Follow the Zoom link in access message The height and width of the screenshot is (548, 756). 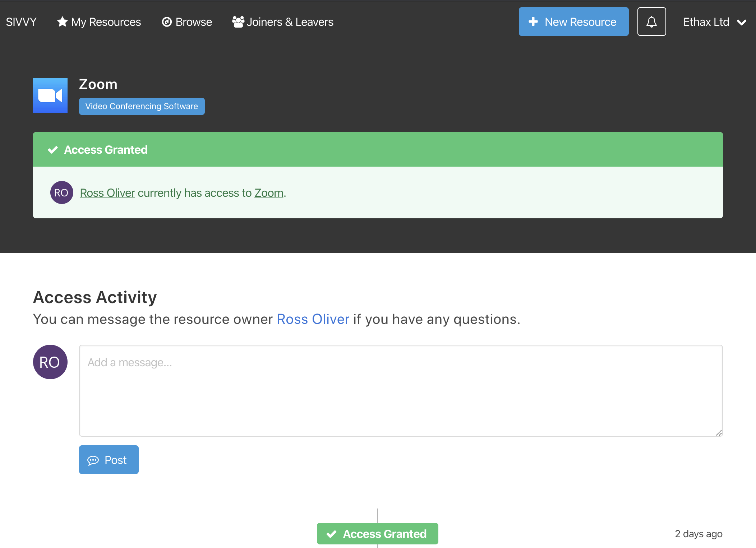pyautogui.click(x=269, y=193)
